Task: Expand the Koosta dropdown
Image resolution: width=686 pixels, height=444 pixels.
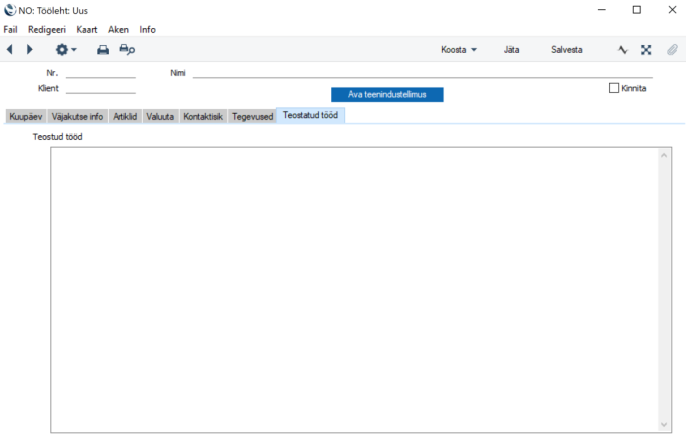Action: tap(458, 49)
